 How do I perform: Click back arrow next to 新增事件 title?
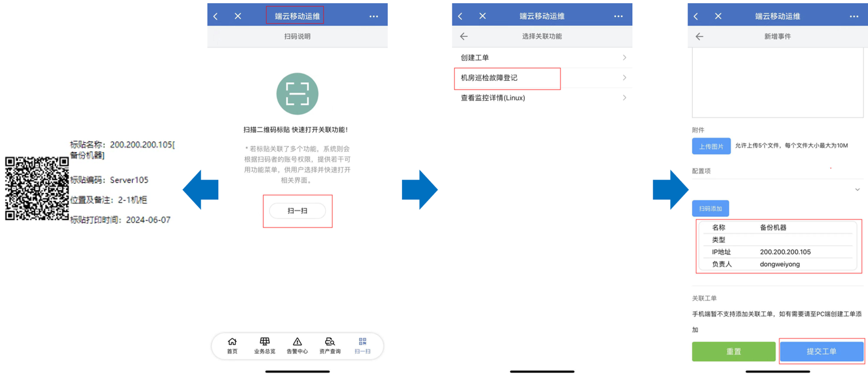(699, 36)
